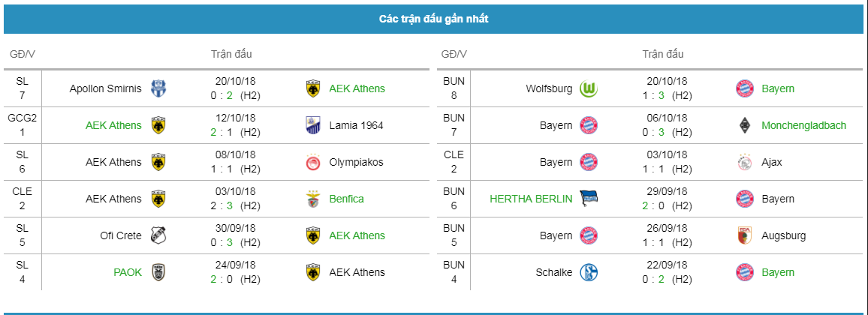Image resolution: width=868 pixels, height=315 pixels.
Task: Click the Hertha Berlin flag logo
Action: (x=589, y=199)
